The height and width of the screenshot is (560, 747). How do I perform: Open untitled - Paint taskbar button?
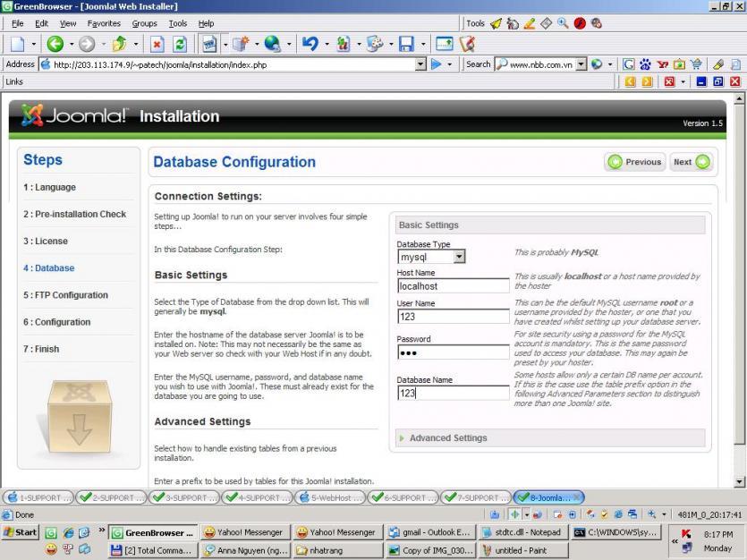(522, 550)
